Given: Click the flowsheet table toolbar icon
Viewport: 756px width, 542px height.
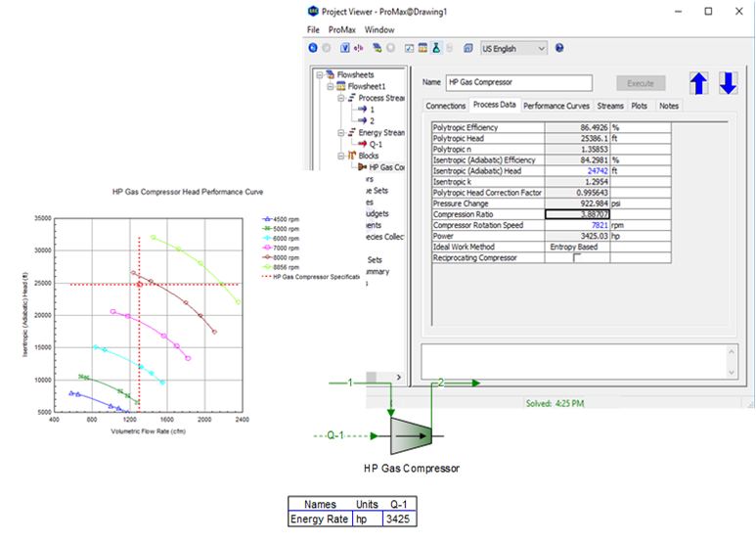Looking at the screenshot, I should (422, 48).
